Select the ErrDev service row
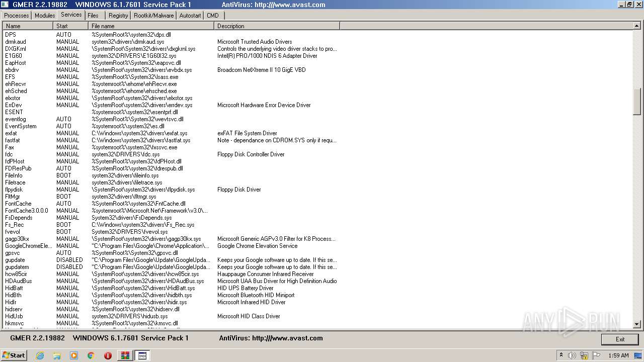644x362 pixels. [x=171, y=105]
